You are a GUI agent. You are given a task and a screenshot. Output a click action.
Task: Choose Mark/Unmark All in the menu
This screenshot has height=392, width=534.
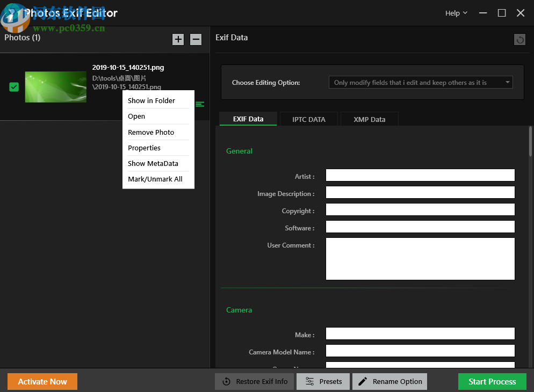tap(154, 179)
